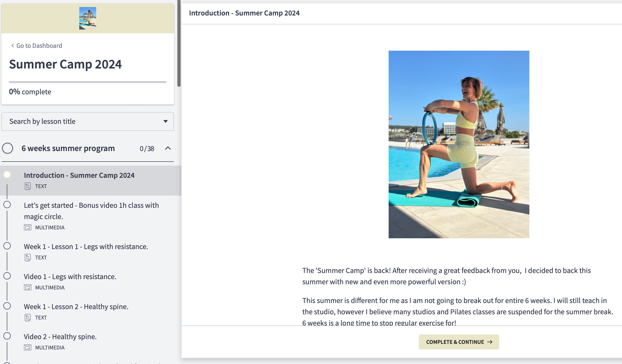622x364 pixels.
Task: Click the 0% complete progress bar
Action: tap(88, 81)
